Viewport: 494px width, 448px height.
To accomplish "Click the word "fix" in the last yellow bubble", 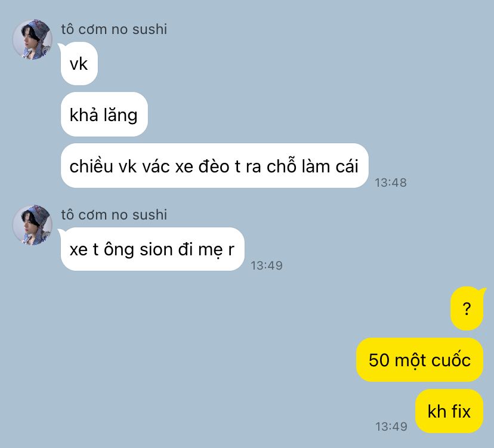I will click(461, 412).
